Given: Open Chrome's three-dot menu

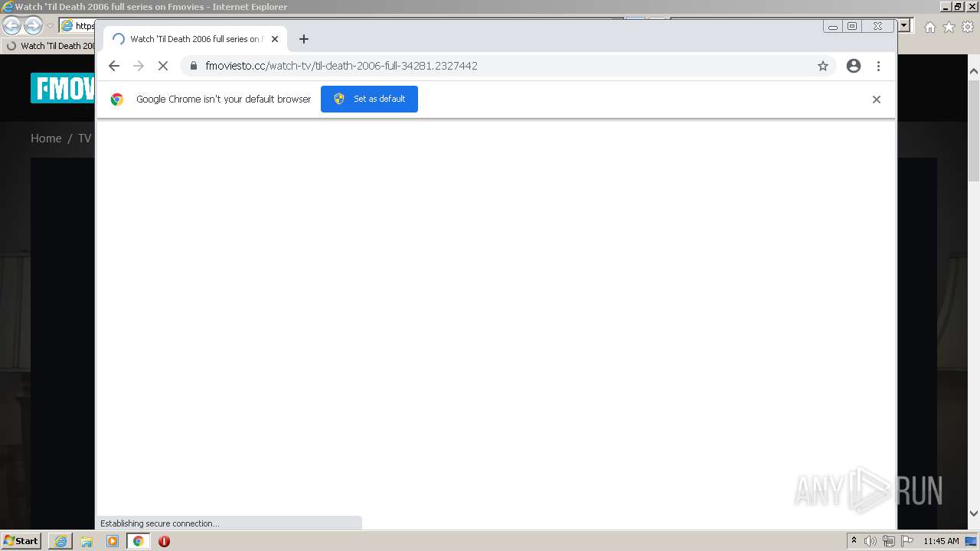Looking at the screenshot, I should coord(878,66).
